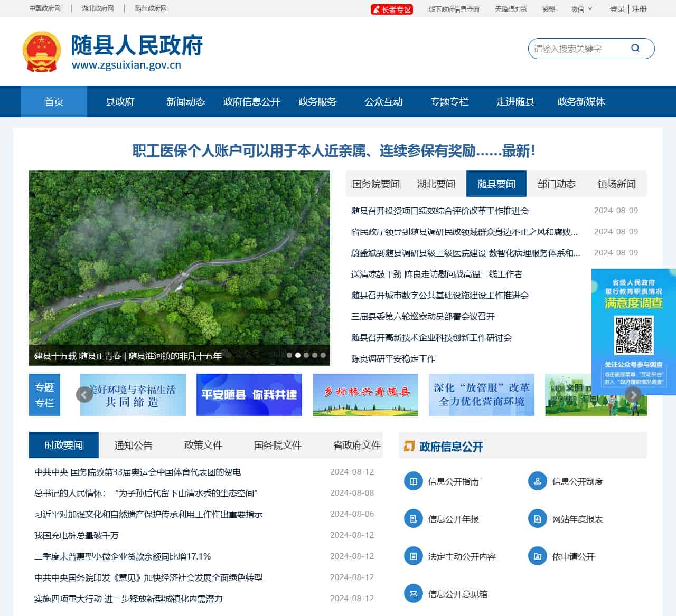
Task: Switch to the 湖北要闻 tab
Action: coord(436,184)
